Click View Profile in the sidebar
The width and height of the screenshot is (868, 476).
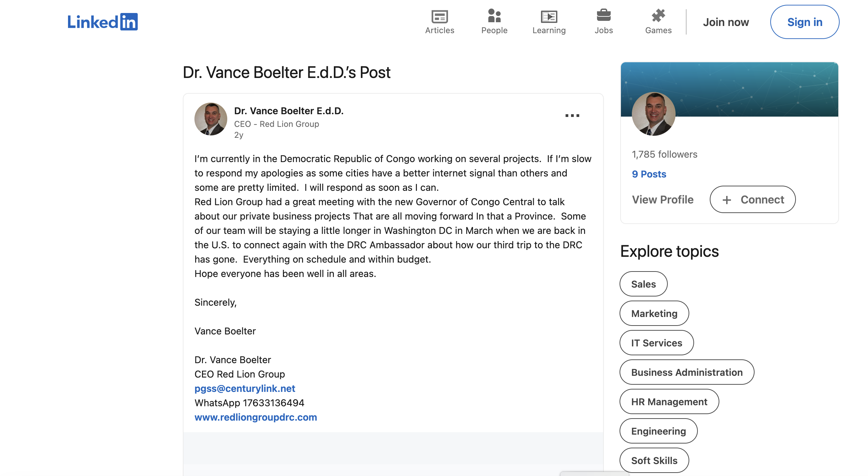pyautogui.click(x=663, y=199)
